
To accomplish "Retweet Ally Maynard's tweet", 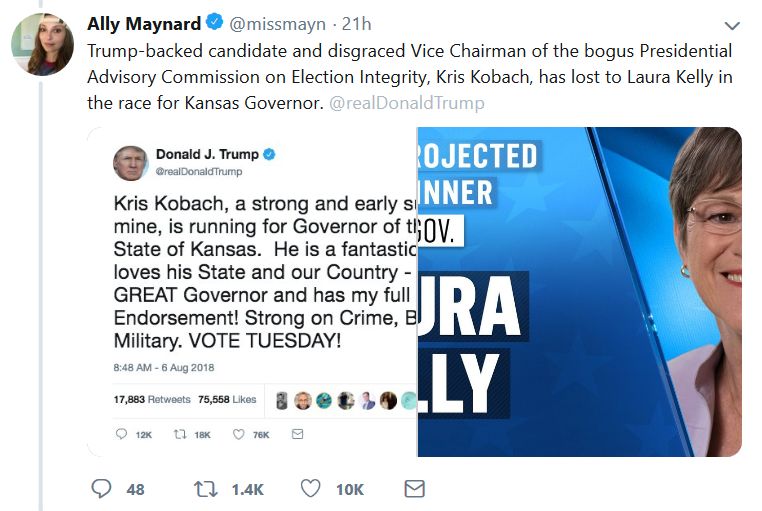I will (x=204, y=488).
